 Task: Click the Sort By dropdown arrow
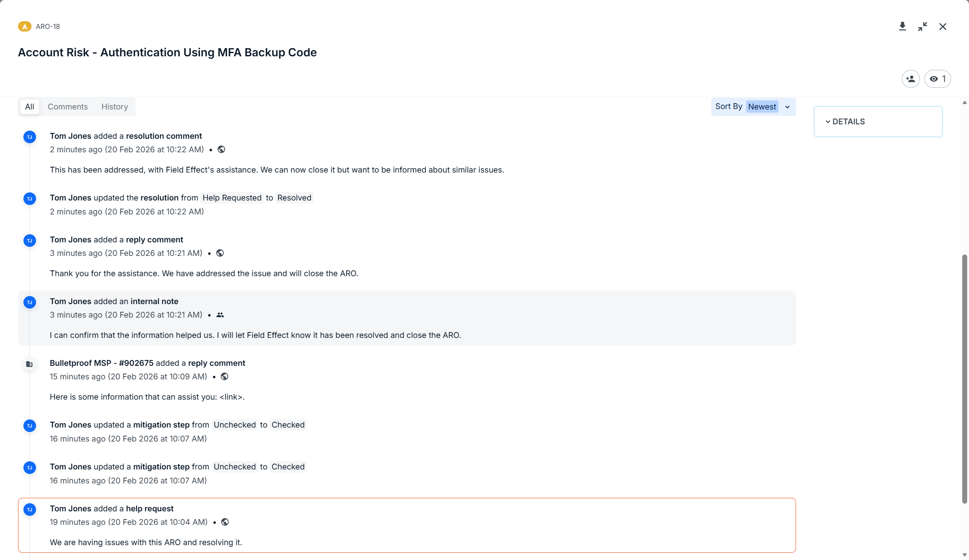click(x=787, y=107)
